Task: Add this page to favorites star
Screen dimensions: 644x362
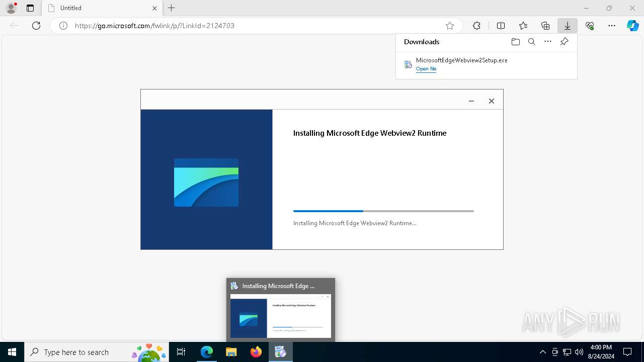Action: coord(450,26)
